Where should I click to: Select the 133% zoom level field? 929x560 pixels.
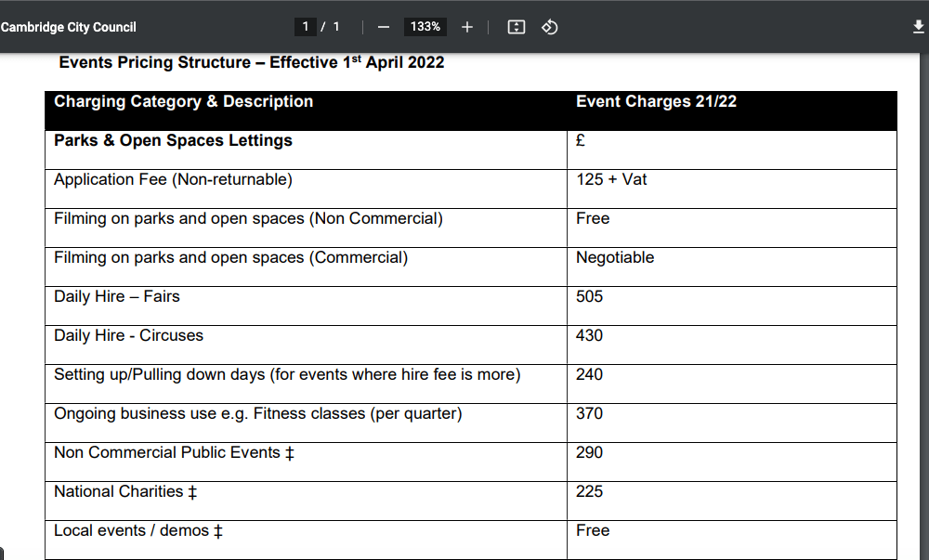[x=425, y=27]
